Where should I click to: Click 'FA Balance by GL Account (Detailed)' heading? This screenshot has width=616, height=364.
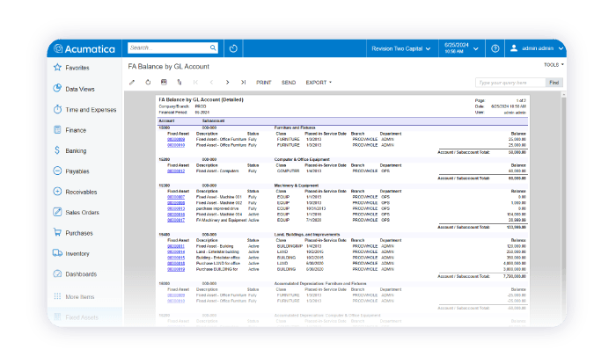click(x=201, y=99)
